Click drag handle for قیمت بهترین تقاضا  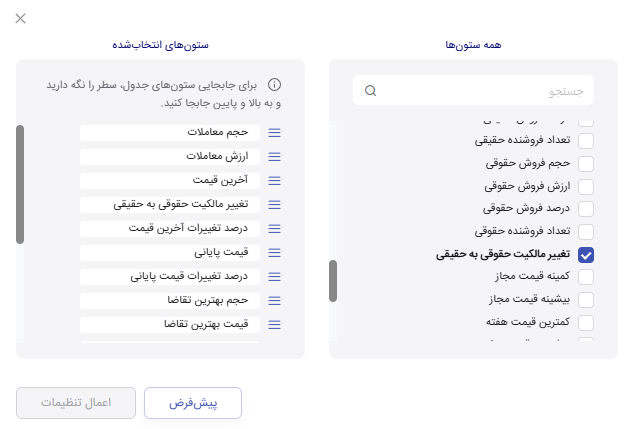[275, 325]
